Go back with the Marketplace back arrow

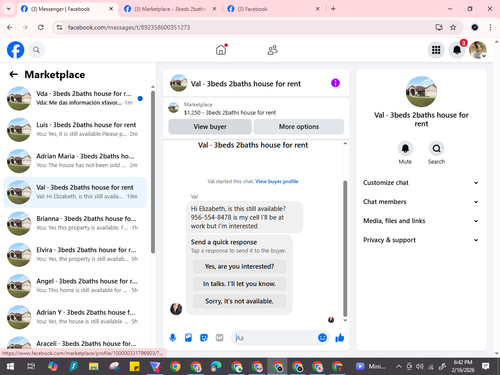[13, 74]
